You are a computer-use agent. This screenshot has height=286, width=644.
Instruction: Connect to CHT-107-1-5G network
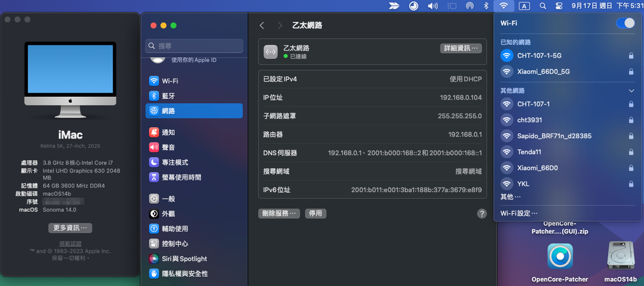567,55
